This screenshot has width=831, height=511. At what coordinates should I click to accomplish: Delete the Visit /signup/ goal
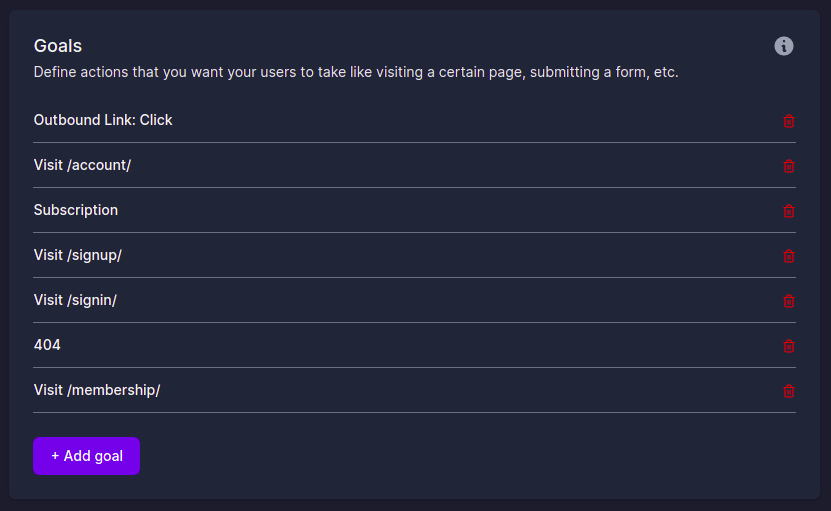[x=789, y=256]
